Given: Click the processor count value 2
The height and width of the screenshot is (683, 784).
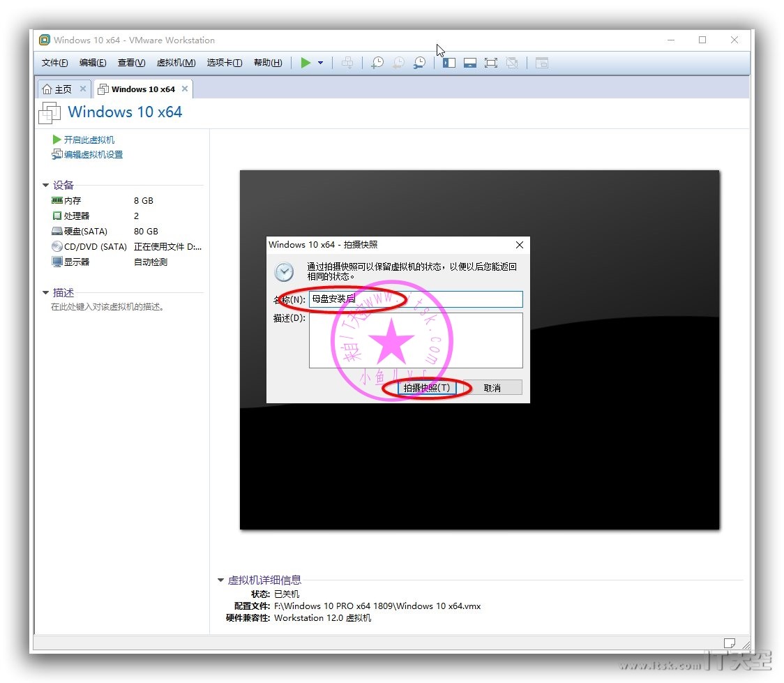Looking at the screenshot, I should (x=137, y=216).
